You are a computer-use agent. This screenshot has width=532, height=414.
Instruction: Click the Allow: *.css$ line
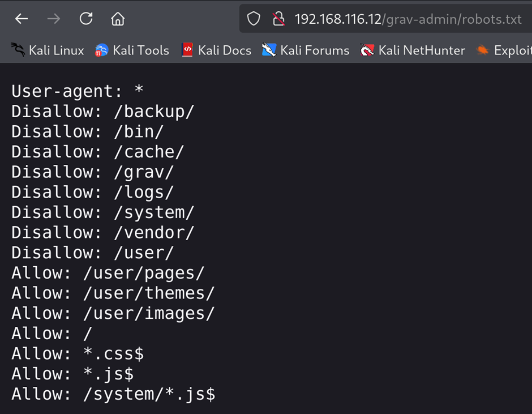tap(78, 353)
